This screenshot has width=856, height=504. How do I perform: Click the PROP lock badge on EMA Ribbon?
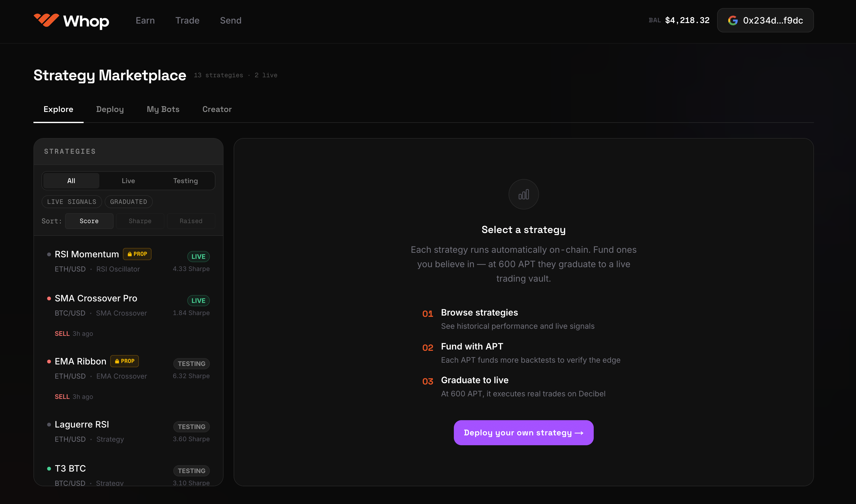[124, 361]
